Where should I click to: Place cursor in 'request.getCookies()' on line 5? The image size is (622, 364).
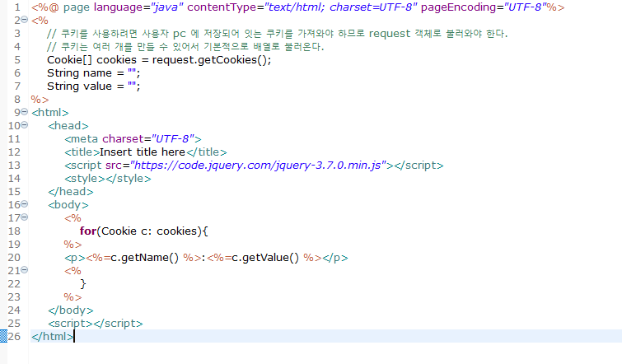[212, 60]
